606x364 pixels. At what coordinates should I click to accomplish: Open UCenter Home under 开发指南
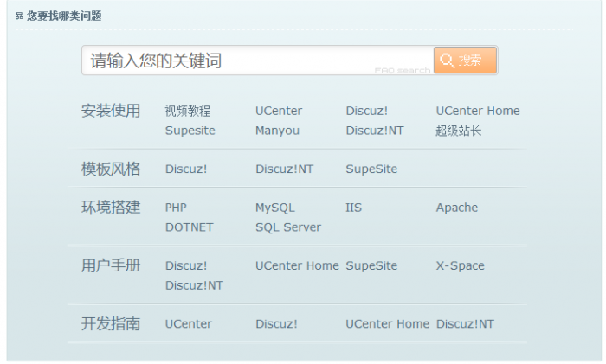pos(387,324)
